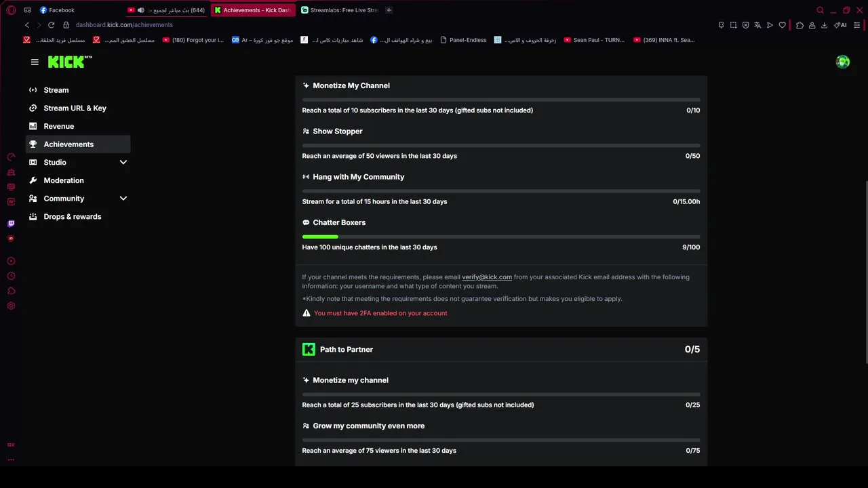Expand the Community submenu
868x488 pixels.
(x=123, y=199)
